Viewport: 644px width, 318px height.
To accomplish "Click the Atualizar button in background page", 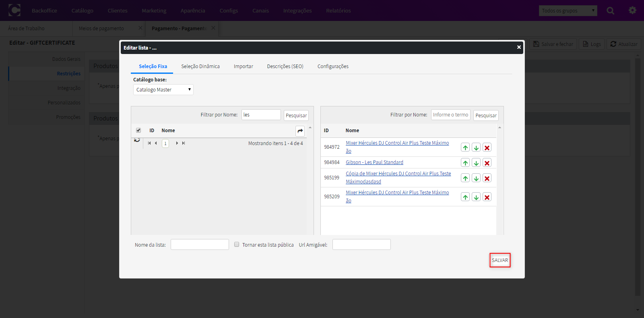I will (624, 44).
